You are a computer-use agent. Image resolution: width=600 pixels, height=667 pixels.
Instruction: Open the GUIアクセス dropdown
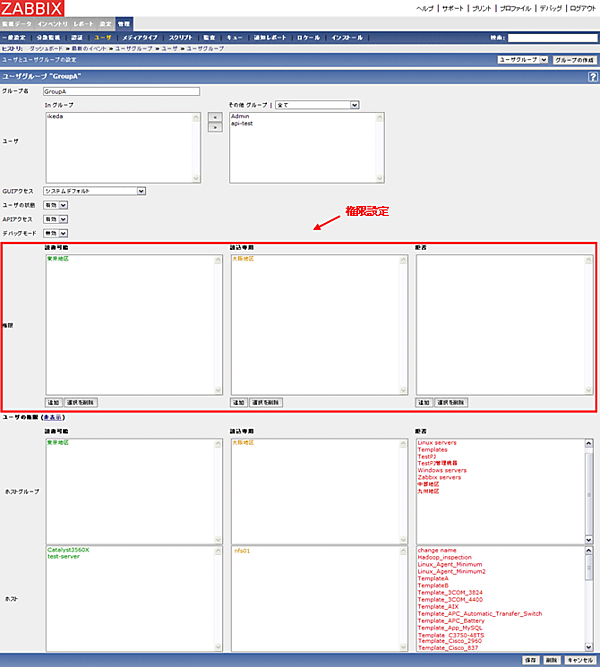coord(94,191)
